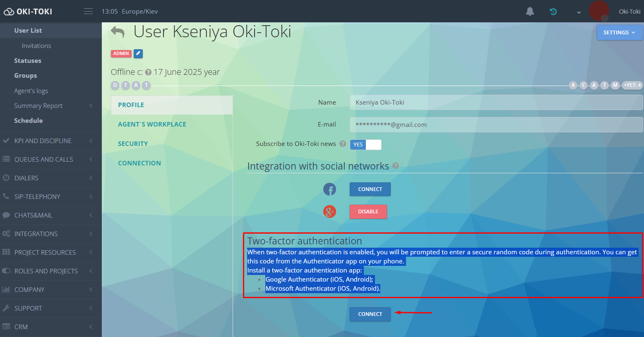This screenshot has width=644, height=337.
Task: Expand the Summary Report submenu
Action: (x=91, y=106)
